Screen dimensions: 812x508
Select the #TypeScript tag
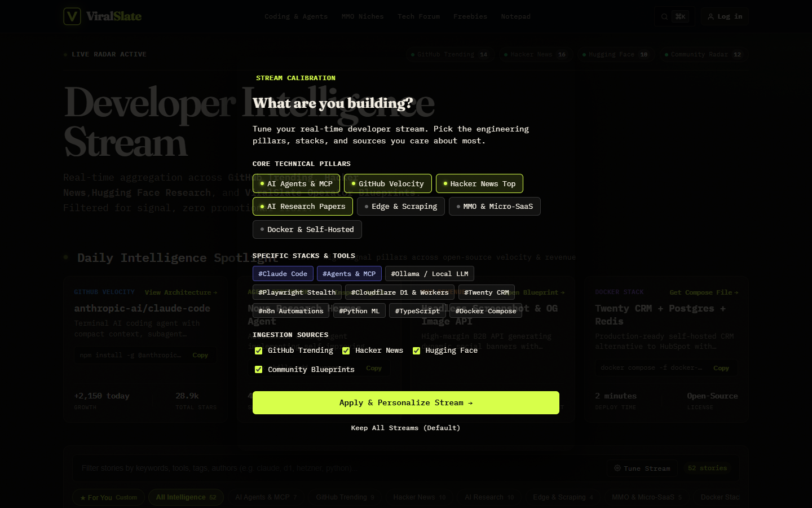[x=417, y=311]
